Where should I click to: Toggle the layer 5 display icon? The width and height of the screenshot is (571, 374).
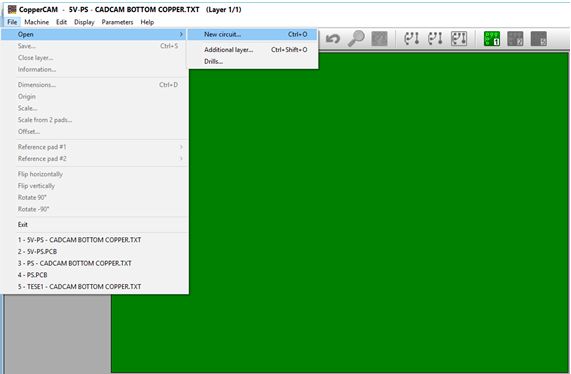tap(539, 39)
